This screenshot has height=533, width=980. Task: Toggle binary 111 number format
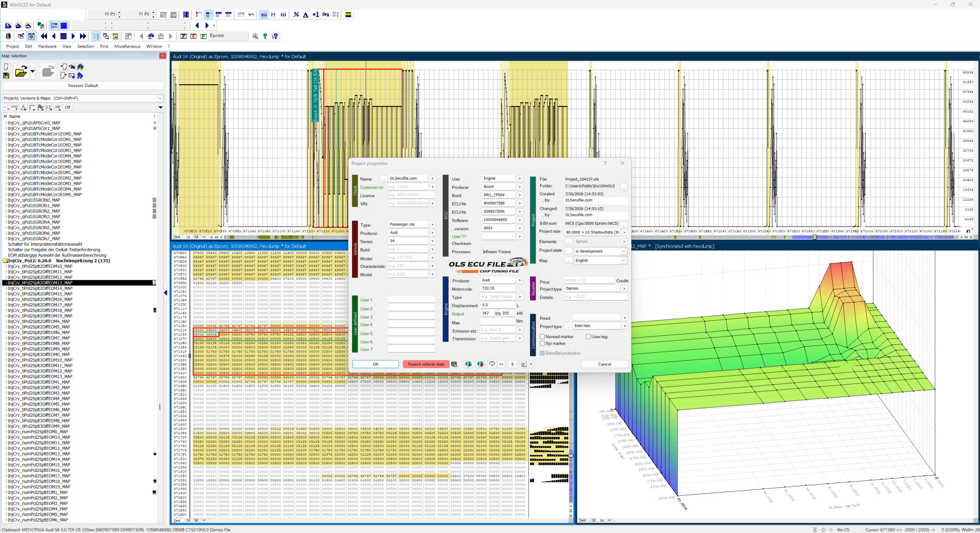pyautogui.click(x=284, y=15)
